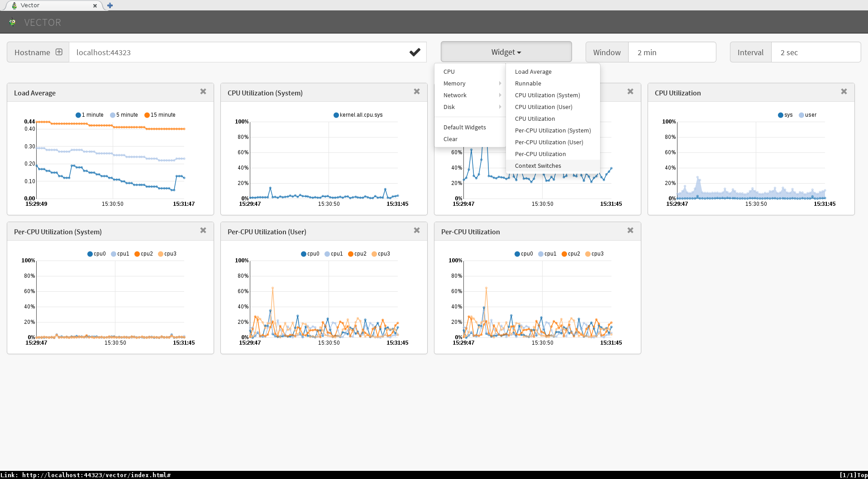The height and width of the screenshot is (479, 868).
Task: Collapse the Widget dropdown button
Action: click(506, 52)
